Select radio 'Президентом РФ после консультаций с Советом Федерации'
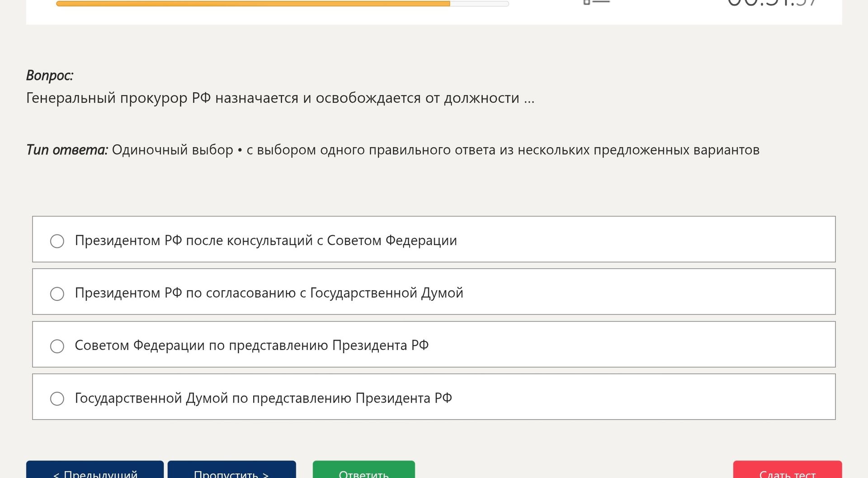Image resolution: width=868 pixels, height=478 pixels. 57,241
